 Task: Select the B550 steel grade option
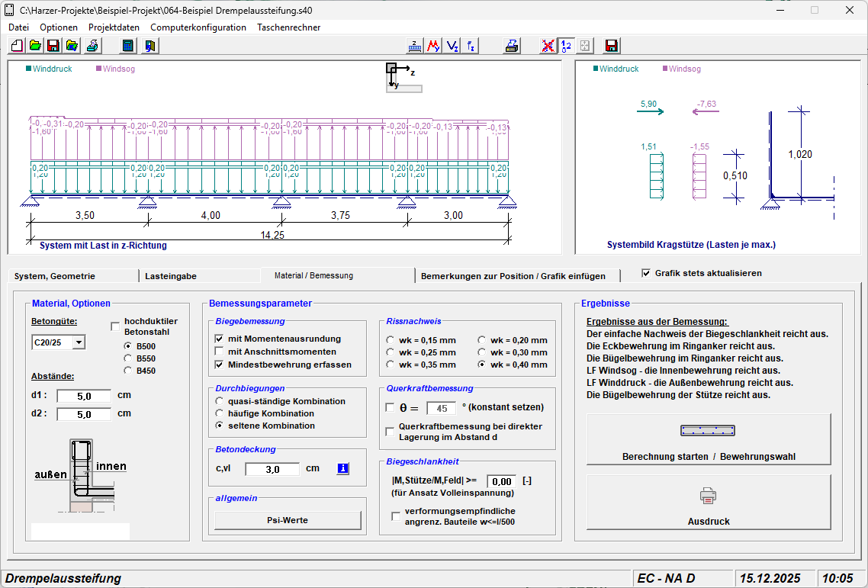coord(128,358)
